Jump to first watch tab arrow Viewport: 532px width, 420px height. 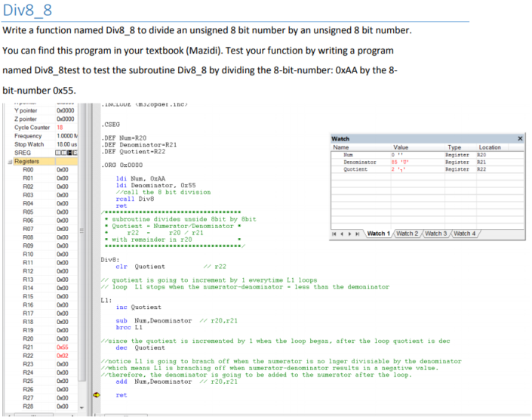335,233
